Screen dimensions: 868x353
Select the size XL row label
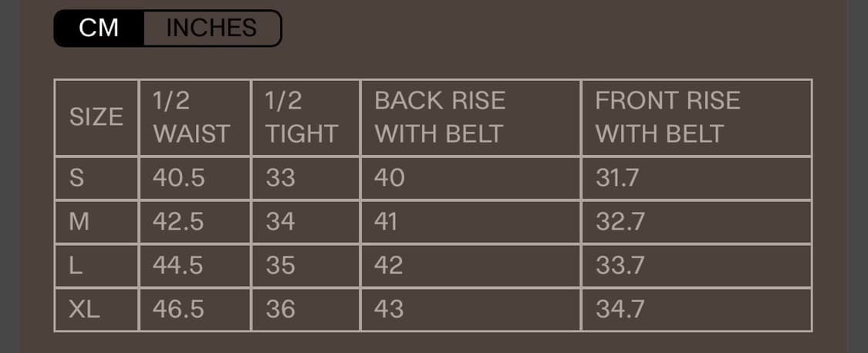84,309
